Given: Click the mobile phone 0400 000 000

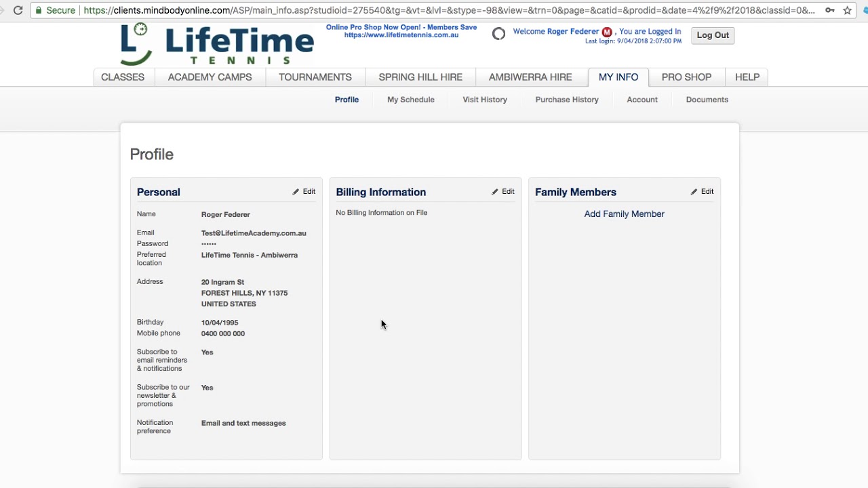Looking at the screenshot, I should point(223,333).
